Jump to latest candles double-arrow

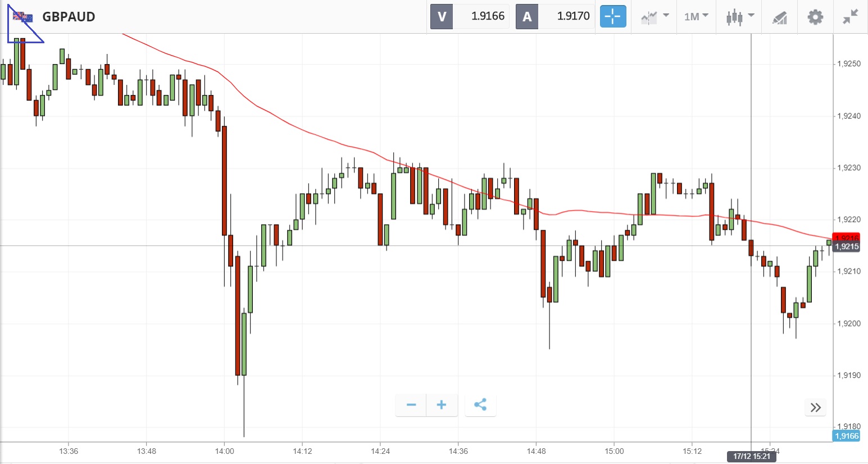click(x=816, y=407)
